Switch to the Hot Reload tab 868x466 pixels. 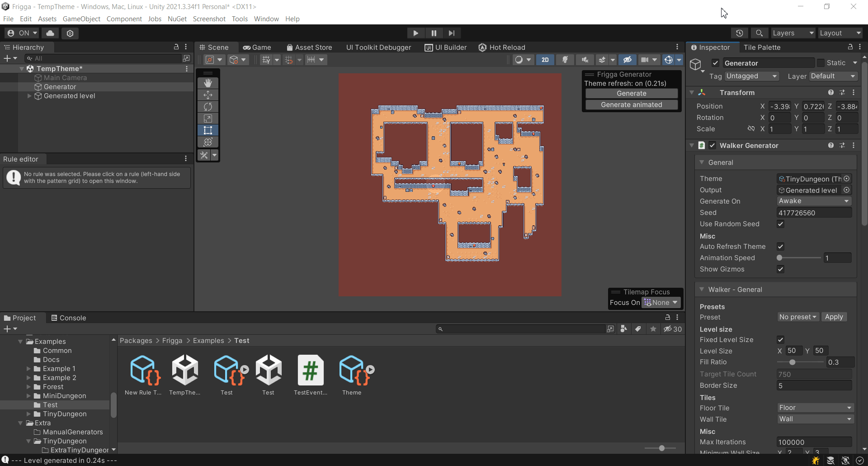point(502,48)
